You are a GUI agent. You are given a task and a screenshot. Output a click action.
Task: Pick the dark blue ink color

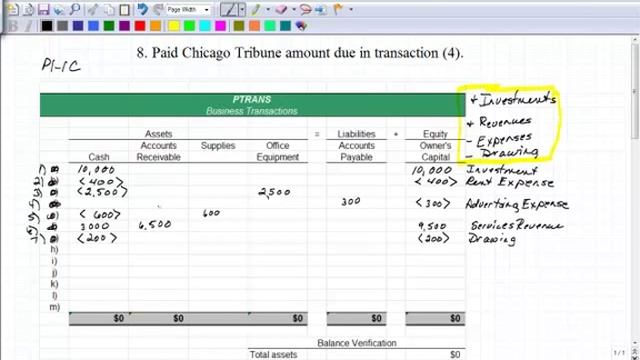pos(78,26)
